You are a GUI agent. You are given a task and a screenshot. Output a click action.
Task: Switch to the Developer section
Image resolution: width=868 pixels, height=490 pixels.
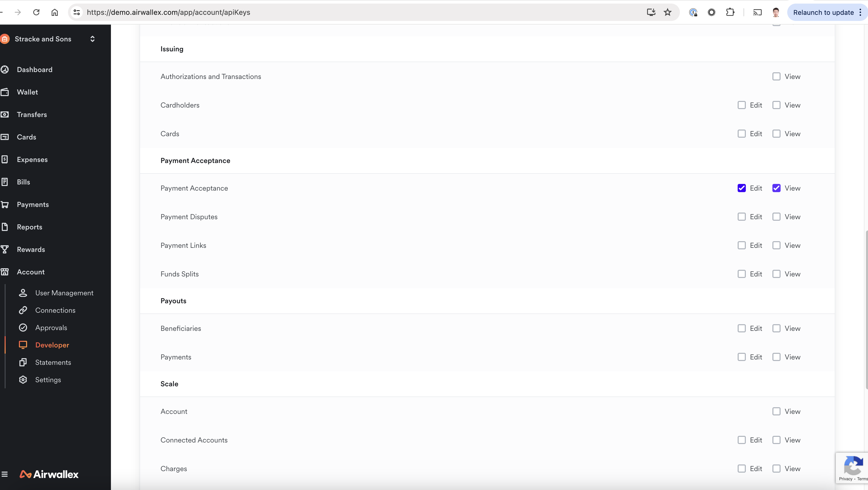click(52, 345)
